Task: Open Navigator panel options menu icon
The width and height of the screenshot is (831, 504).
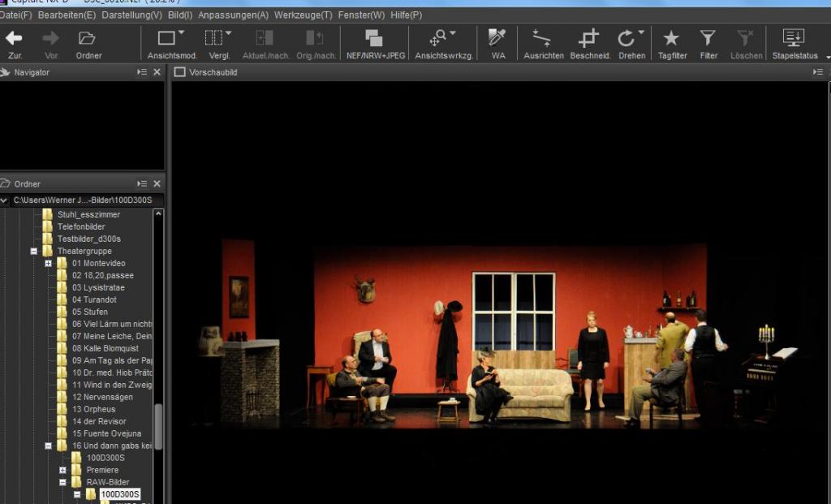Action: 142,72
